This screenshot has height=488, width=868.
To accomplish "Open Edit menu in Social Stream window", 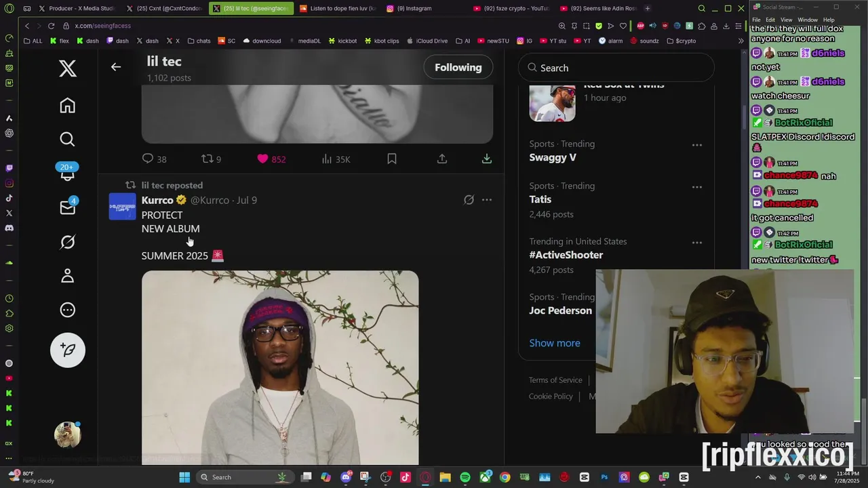I will (x=770, y=20).
